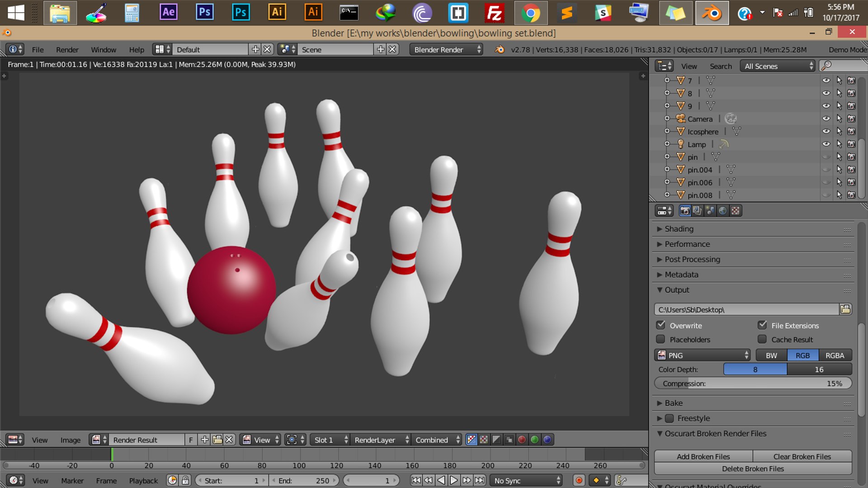Uncheck File Extensions option
Viewport: 868px width, 488px height.
762,325
